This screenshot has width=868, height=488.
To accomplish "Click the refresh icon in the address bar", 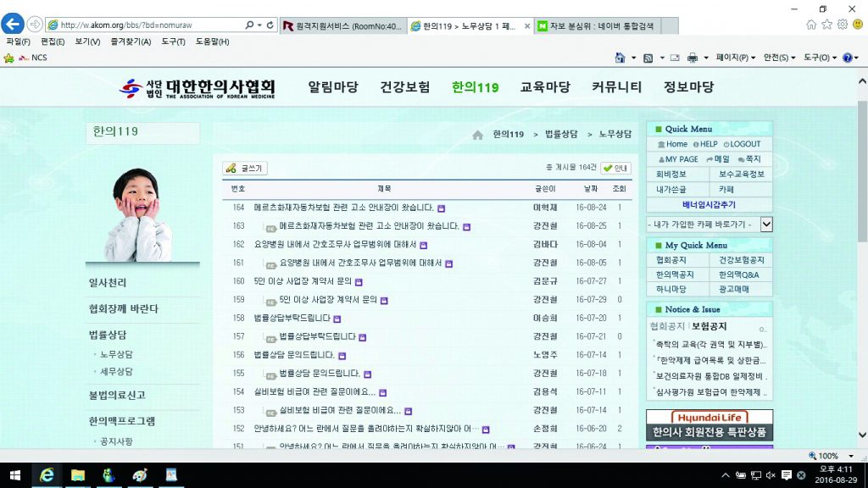I will click(270, 26).
